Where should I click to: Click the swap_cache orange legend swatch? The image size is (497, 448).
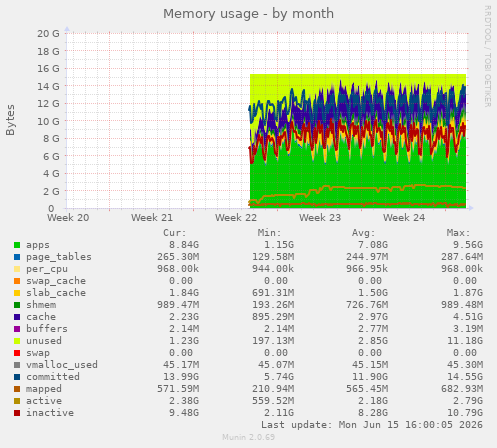pyautogui.click(x=17, y=281)
